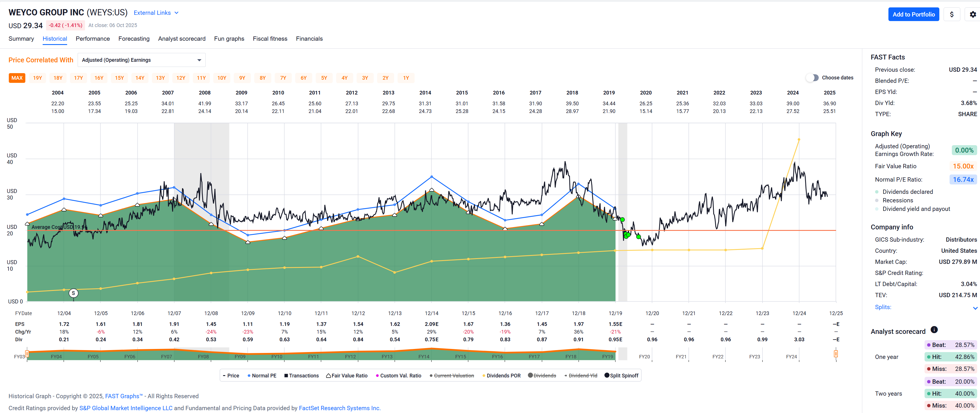This screenshot has width=980, height=413.
Task: Toggle Dividends declared in Graph Key
Action: (x=907, y=192)
